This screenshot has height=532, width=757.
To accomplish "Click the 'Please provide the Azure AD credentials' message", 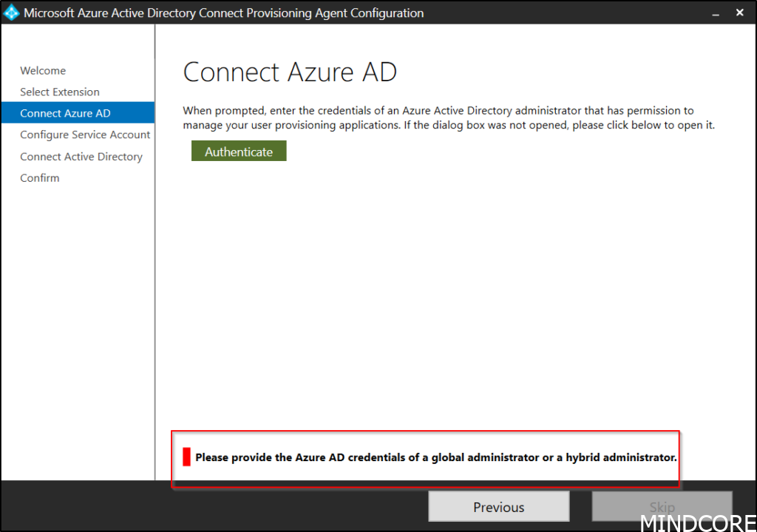I will (x=436, y=457).
